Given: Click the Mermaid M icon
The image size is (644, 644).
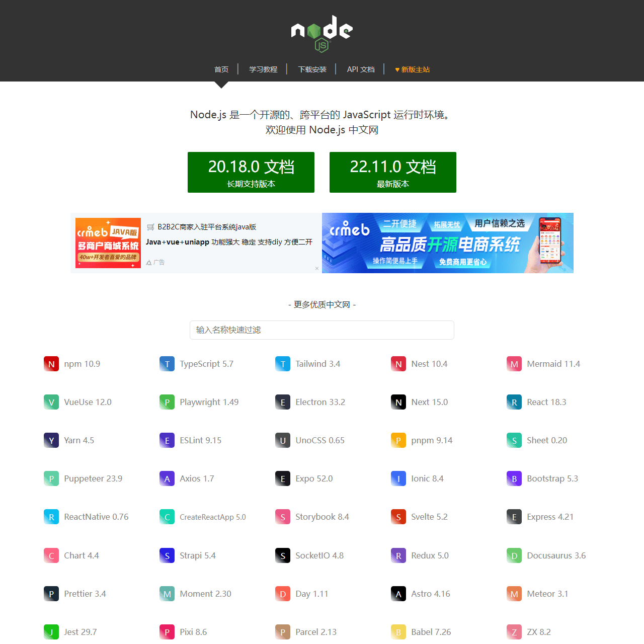Looking at the screenshot, I should coord(514,364).
